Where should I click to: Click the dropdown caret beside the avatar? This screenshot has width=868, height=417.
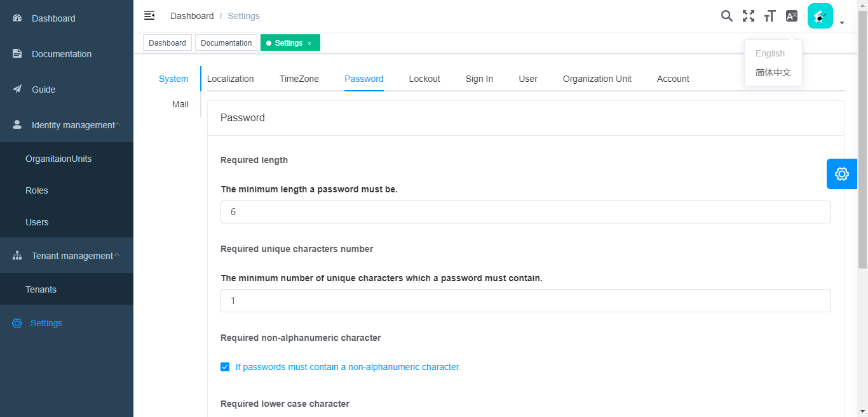point(841,23)
